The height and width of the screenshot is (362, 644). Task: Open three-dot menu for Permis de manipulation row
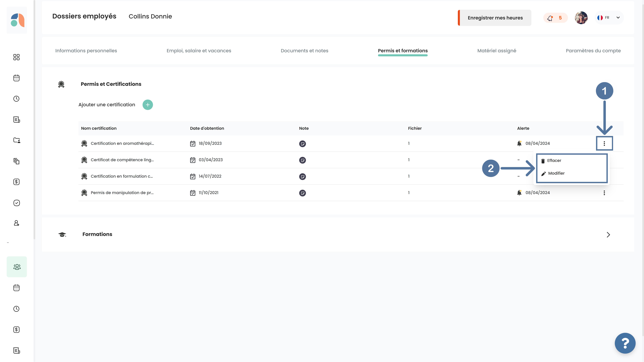click(604, 193)
